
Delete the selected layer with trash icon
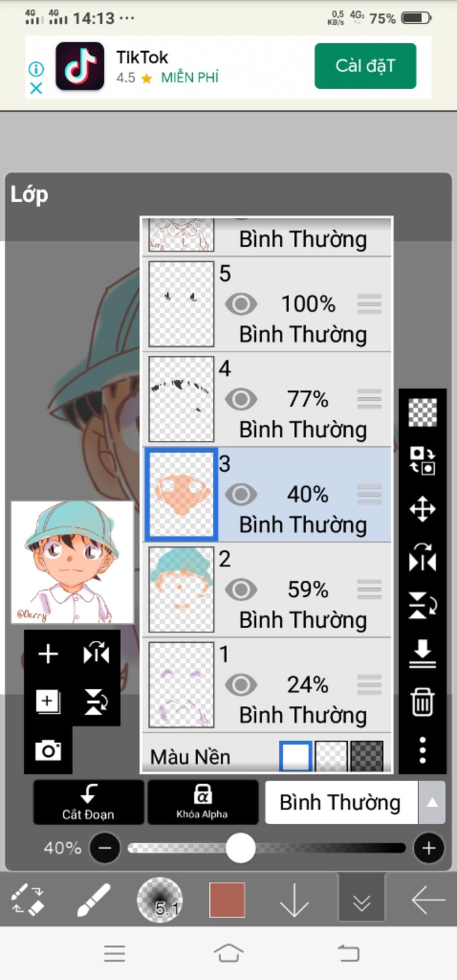coord(422,702)
